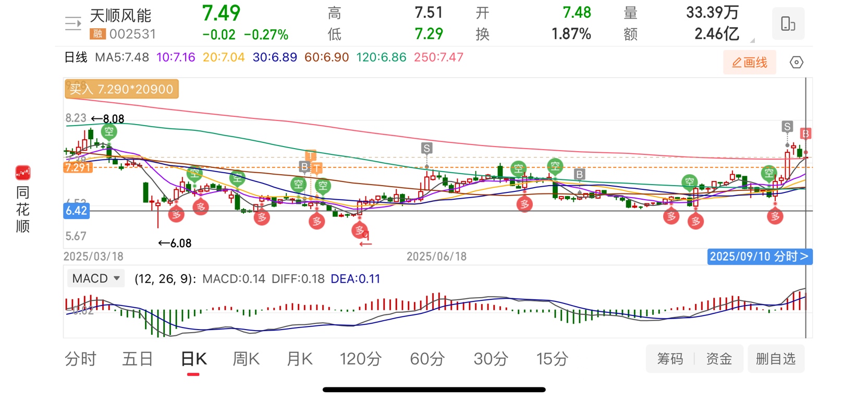Select the 月K monthly chart tab
The width and height of the screenshot is (868, 401).
pos(300,359)
